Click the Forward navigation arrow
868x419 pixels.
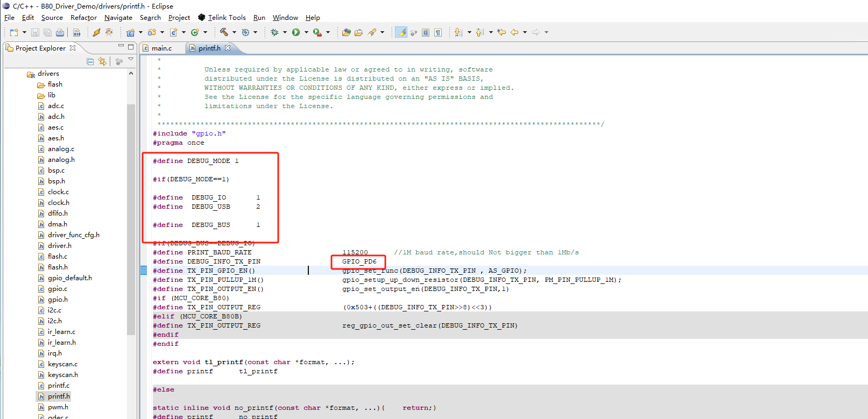pyautogui.click(x=536, y=32)
